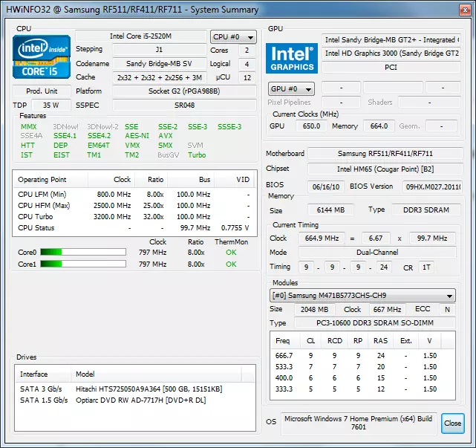Click the Intel HD Graphics 3000 field

[391, 53]
